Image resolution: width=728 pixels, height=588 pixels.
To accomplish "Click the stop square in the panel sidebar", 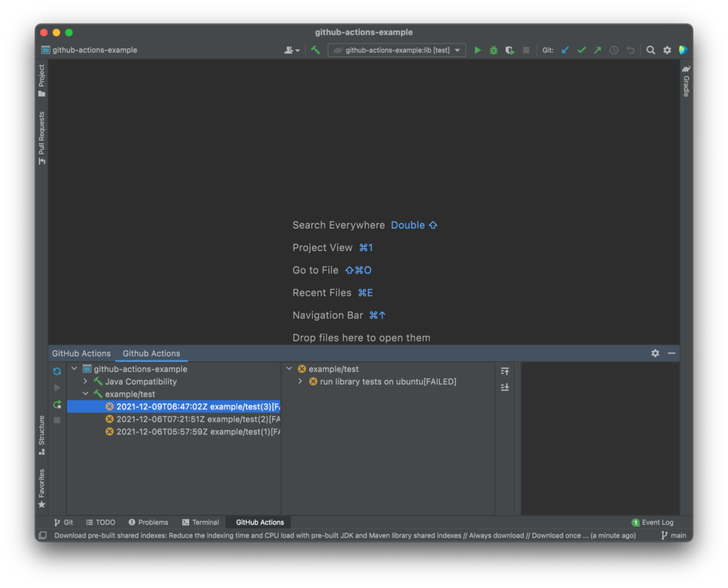I will pyautogui.click(x=57, y=420).
